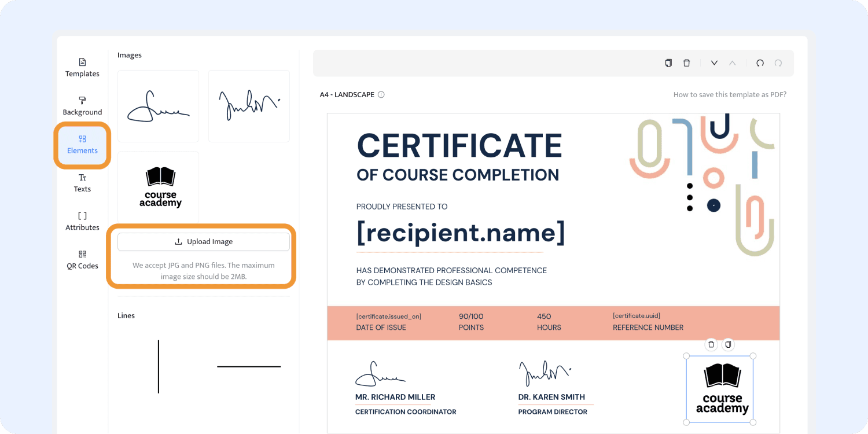Viewport: 868px width, 434px height.
Task: Switch to the Background sidebar tab
Action: 82,106
